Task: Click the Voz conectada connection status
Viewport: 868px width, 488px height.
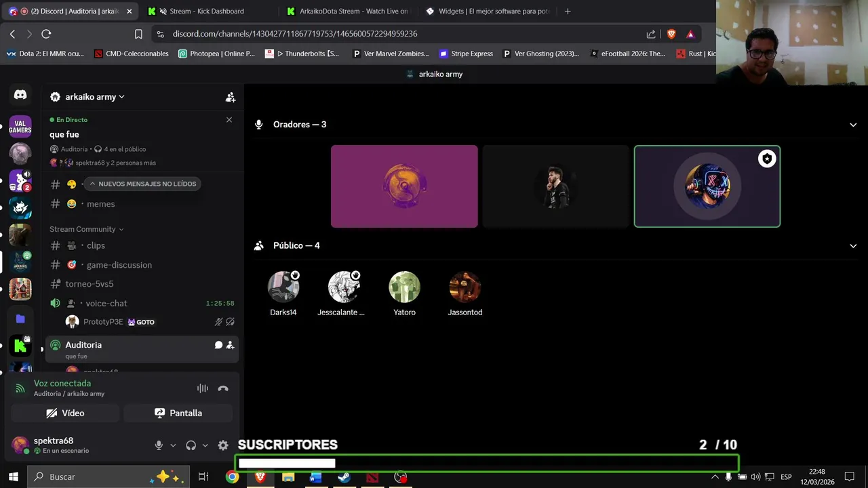Action: pos(62,384)
